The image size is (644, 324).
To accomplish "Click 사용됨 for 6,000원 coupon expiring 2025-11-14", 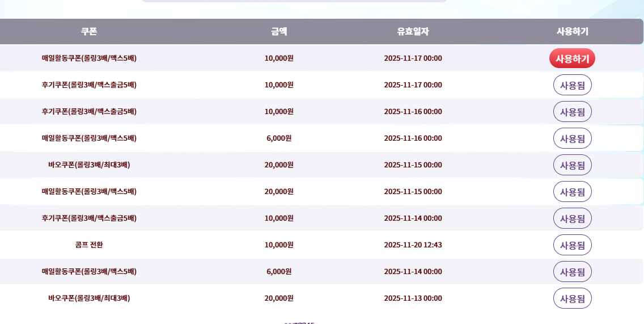I will point(572,272).
